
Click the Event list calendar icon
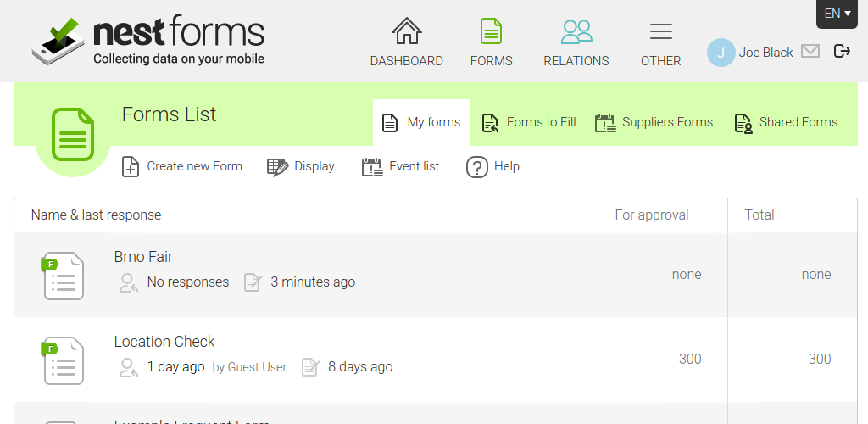tap(372, 167)
